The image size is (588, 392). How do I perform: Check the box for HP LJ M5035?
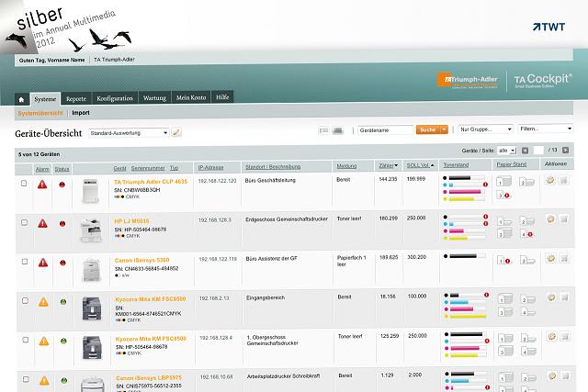(25, 222)
